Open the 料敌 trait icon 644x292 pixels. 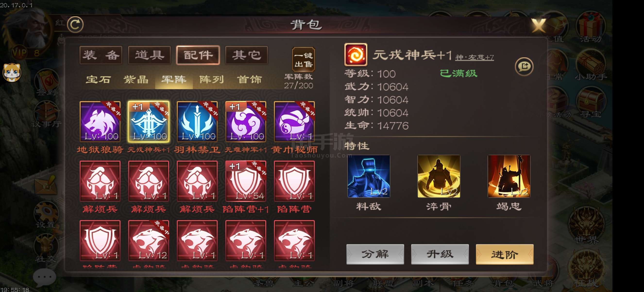[x=368, y=176]
